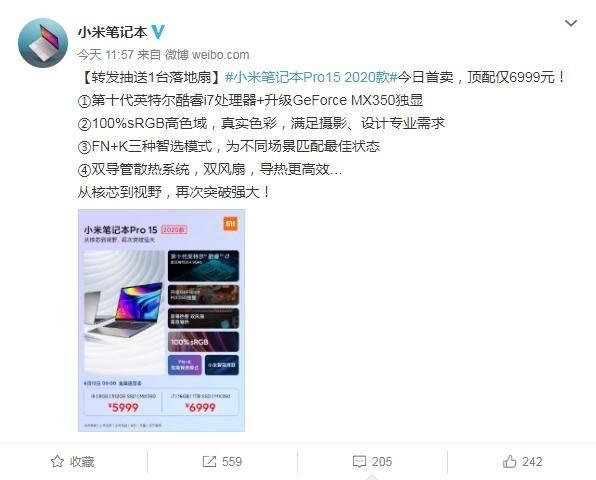Click the 微博 weibo.com source link
This screenshot has height=480, width=596.
click(207, 55)
